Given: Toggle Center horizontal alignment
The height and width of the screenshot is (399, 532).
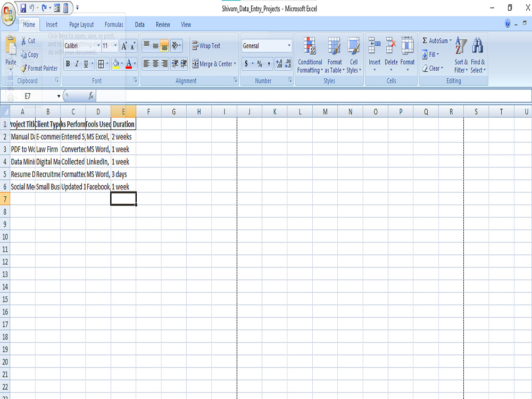Looking at the screenshot, I should [x=155, y=63].
